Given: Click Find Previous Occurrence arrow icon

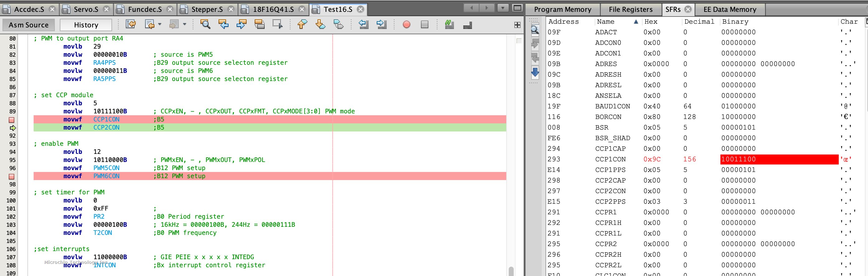Looking at the screenshot, I should point(223,25).
